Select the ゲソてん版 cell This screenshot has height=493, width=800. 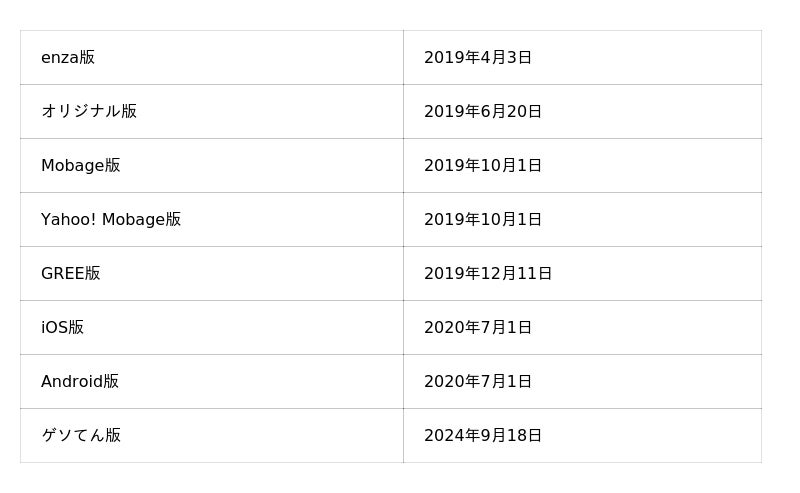[x=81, y=436]
